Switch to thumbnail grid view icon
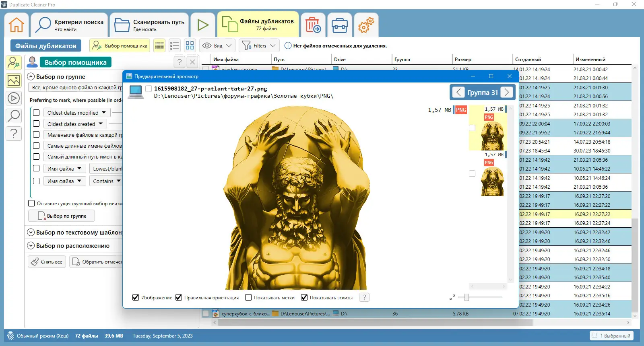The width and height of the screenshot is (644, 346). 190,46
